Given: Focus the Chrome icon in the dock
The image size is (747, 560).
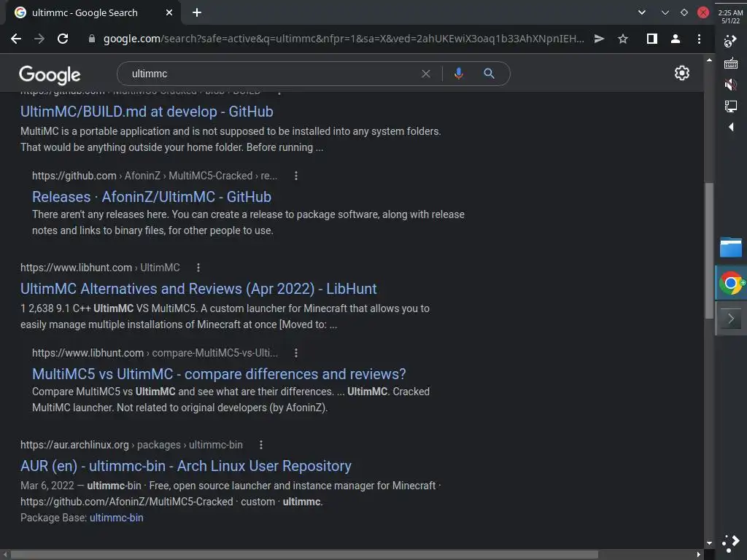Looking at the screenshot, I should click(x=731, y=284).
